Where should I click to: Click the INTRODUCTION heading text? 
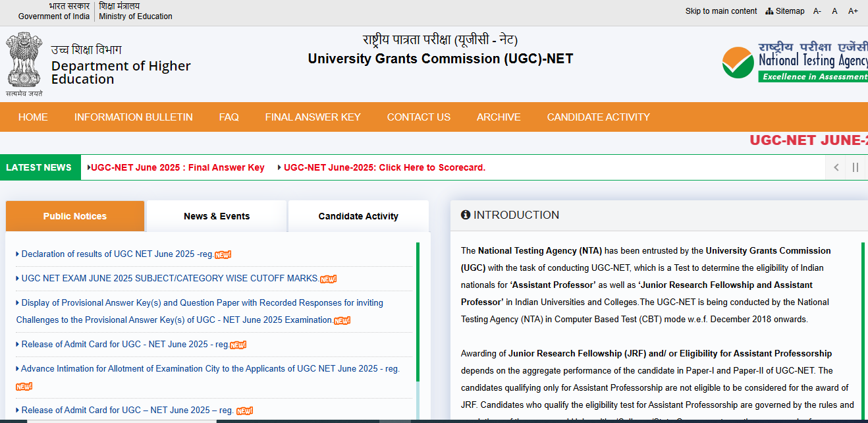pyautogui.click(x=516, y=215)
